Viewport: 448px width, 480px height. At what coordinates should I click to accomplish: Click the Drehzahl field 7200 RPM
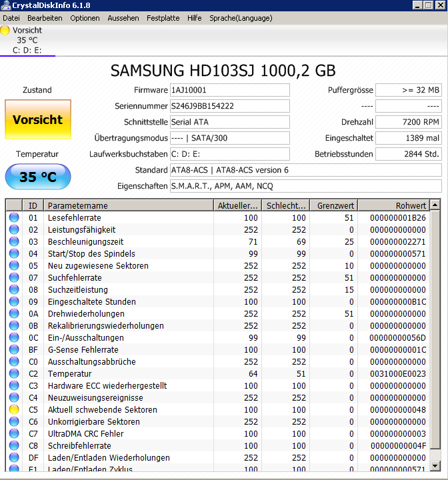click(409, 122)
